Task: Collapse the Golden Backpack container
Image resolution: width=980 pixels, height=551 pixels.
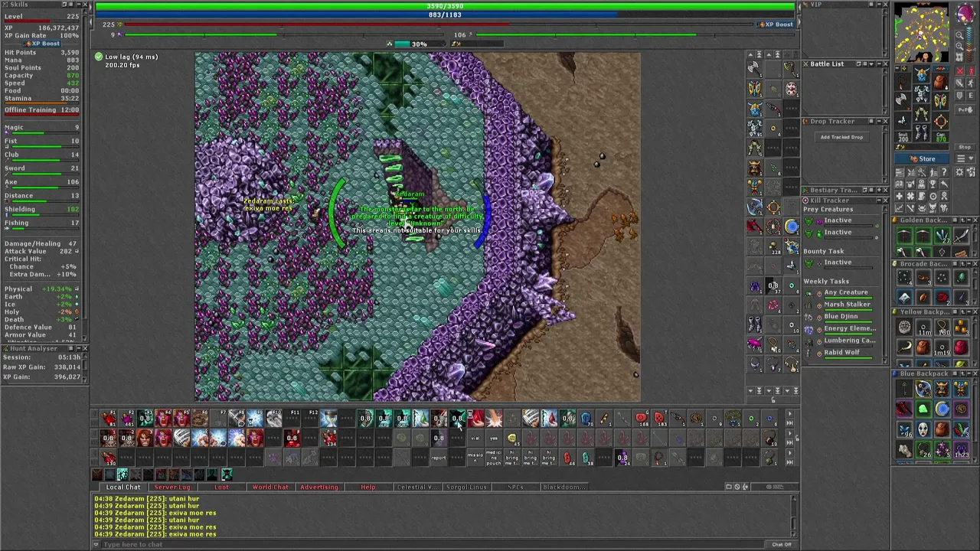Action: [x=969, y=220]
